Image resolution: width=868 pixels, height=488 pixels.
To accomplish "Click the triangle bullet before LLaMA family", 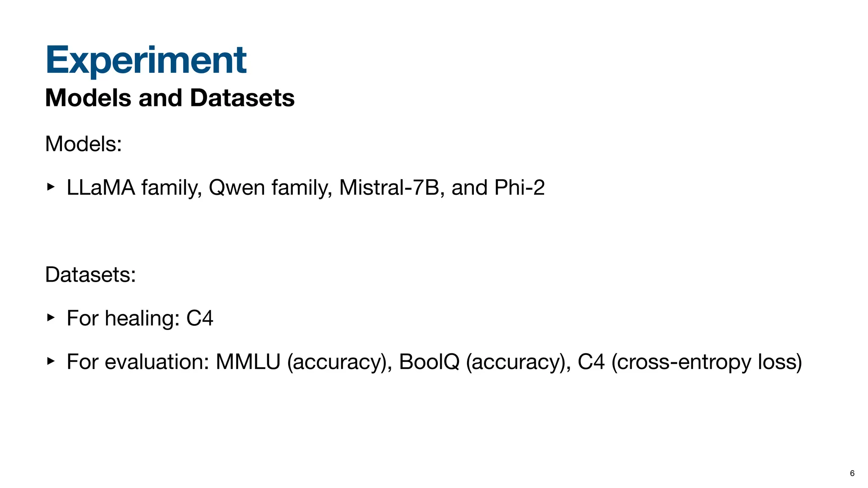I will [x=50, y=186].
